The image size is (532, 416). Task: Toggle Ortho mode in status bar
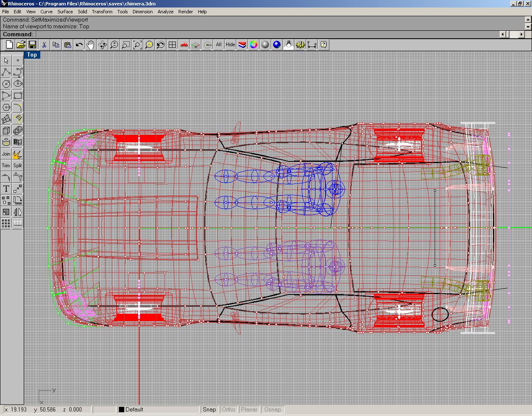(229, 410)
